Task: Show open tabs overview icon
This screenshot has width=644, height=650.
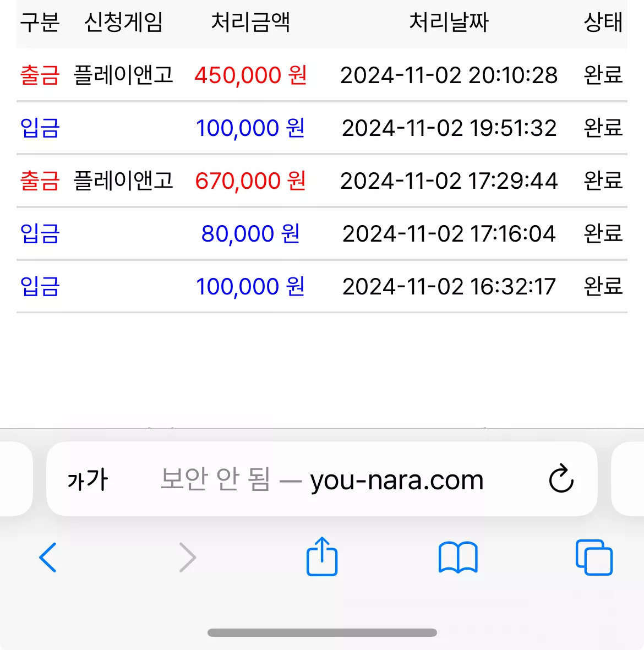Action: click(594, 558)
